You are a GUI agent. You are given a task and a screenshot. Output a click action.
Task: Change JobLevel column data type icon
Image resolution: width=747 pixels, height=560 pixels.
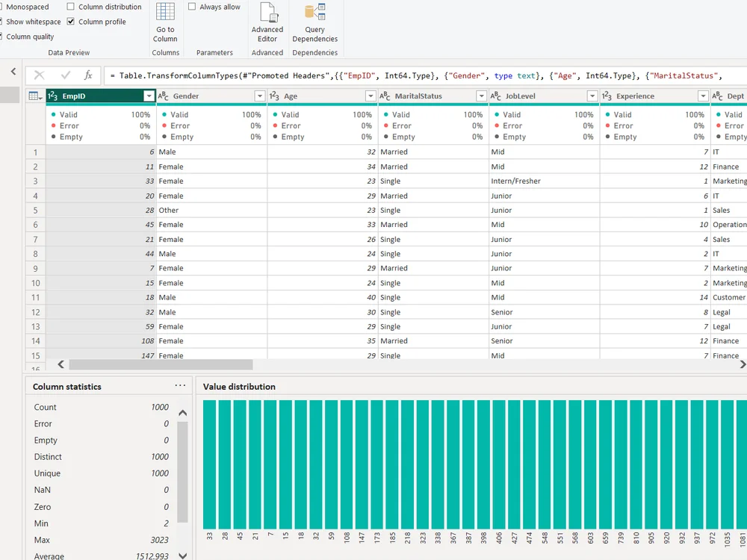pyautogui.click(x=495, y=96)
